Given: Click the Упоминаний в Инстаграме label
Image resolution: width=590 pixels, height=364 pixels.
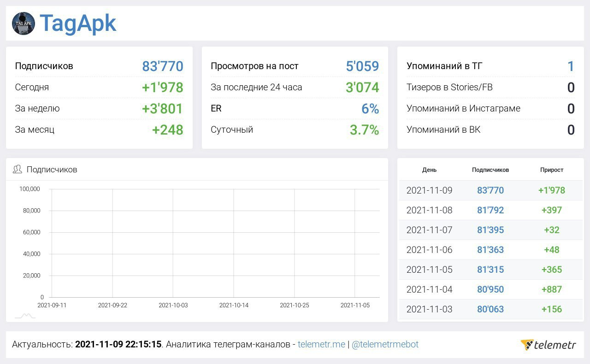Looking at the screenshot, I should point(463,108).
